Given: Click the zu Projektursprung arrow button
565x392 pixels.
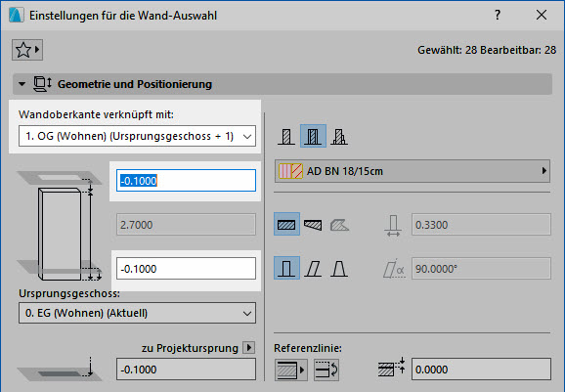Looking at the screenshot, I should [248, 348].
